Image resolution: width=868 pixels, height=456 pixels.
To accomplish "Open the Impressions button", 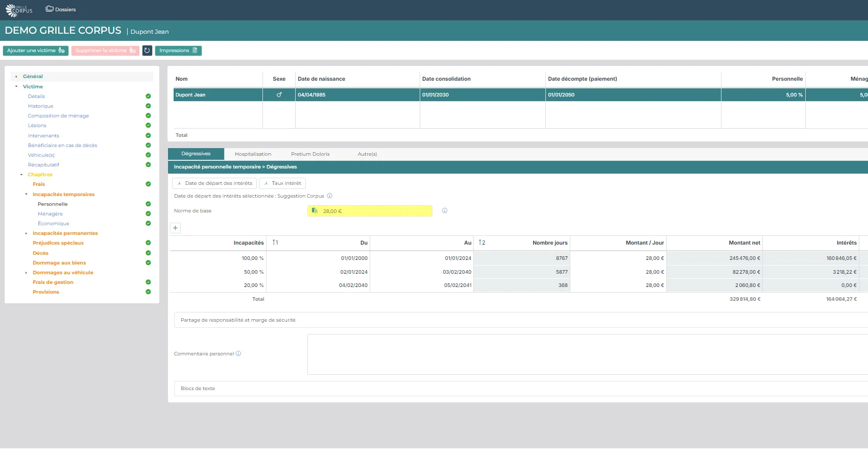I will 178,51.
